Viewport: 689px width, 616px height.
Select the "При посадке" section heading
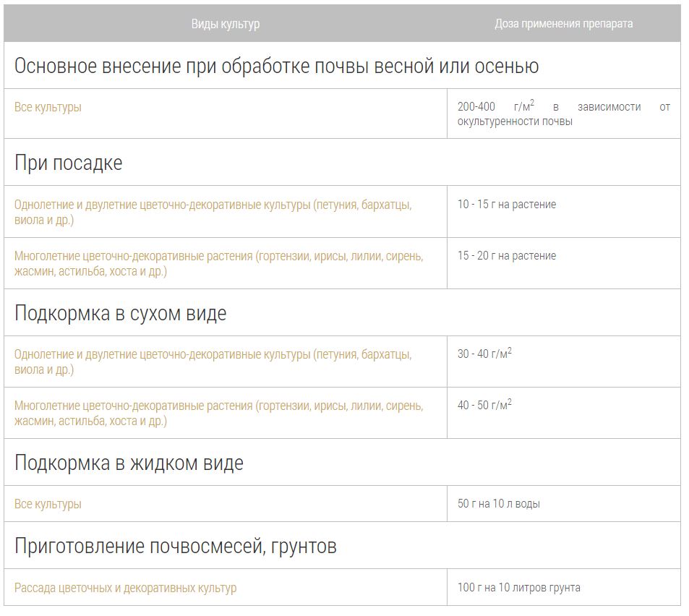(68, 163)
